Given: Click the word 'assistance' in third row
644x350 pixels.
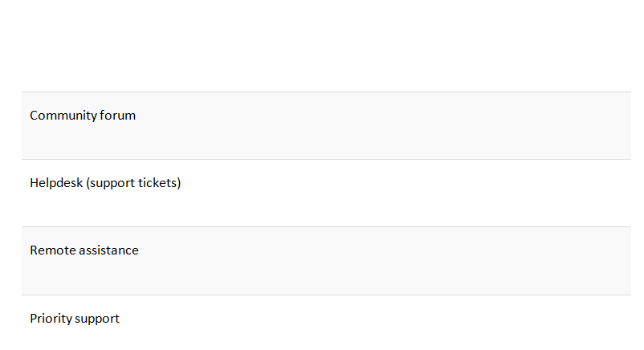Looking at the screenshot, I should tap(108, 250).
